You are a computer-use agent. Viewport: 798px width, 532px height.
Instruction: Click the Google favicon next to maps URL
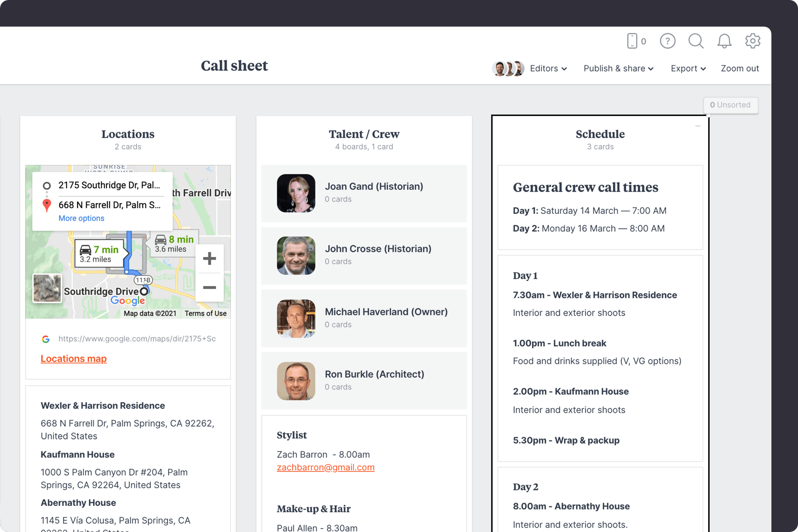(x=46, y=339)
